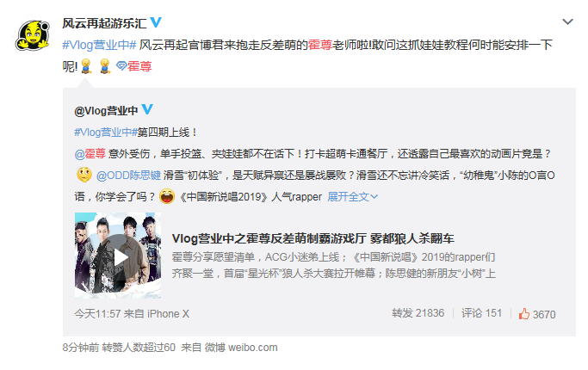Click the first shy emoji after 呢!
The image size is (588, 370).
87,65
